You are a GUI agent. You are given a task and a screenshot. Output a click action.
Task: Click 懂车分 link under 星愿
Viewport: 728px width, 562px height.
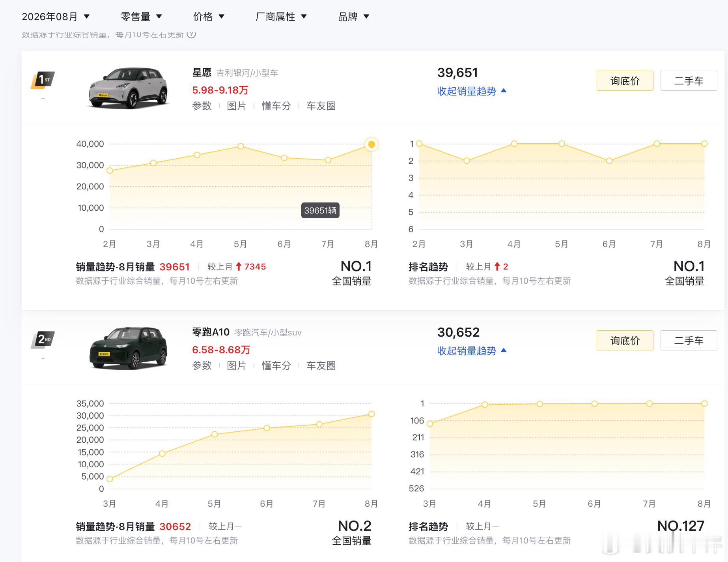[x=276, y=106]
